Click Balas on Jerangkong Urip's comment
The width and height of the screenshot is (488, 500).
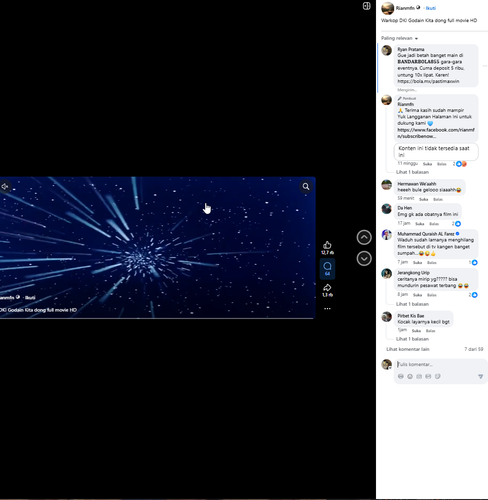(x=432, y=295)
